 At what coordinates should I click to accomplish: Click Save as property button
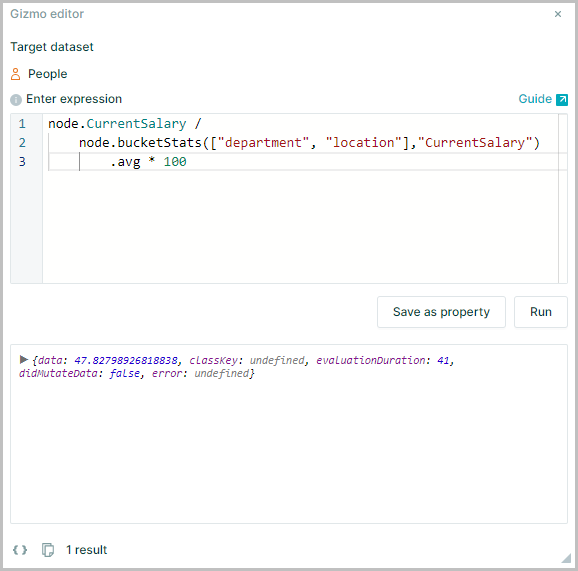441,312
